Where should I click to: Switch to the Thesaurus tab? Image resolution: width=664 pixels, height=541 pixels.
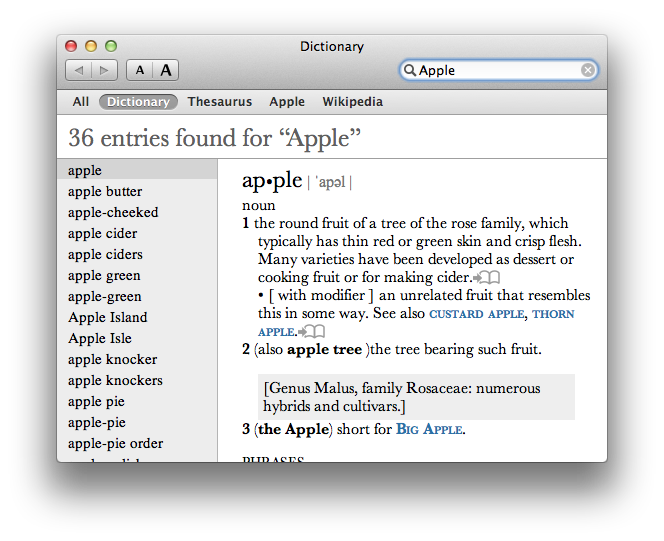[220, 102]
